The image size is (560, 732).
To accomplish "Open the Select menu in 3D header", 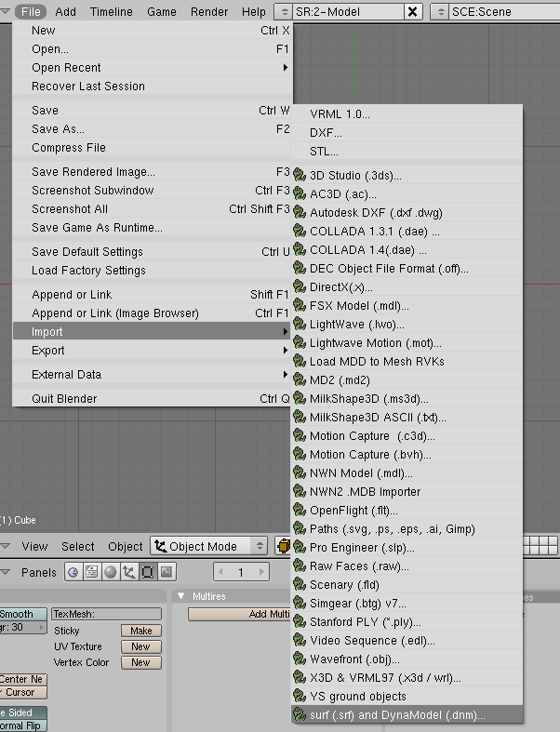I will pos(78,546).
